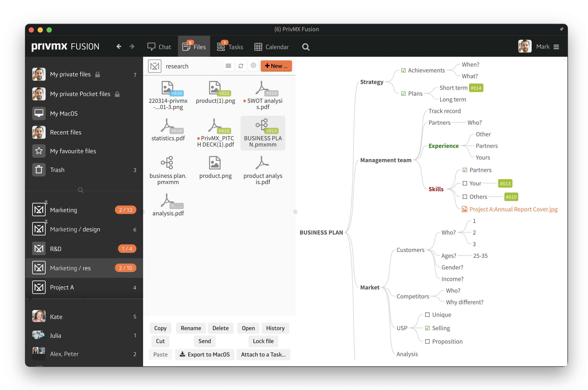
Task: Open Project A:Annual Report Cover.jpg link
Action: (x=513, y=209)
